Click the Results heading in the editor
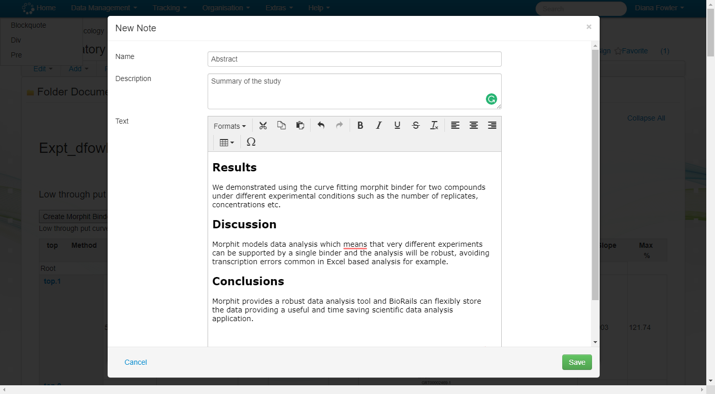Screen dimensions: 715x394 [234, 167]
